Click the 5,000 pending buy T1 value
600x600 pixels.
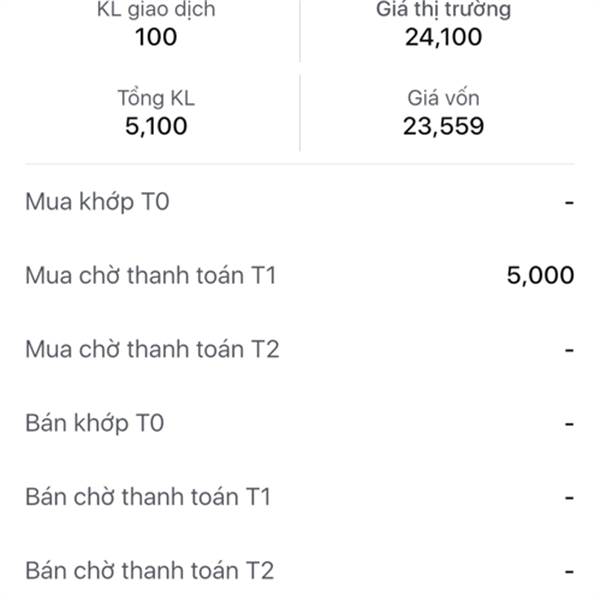click(x=540, y=276)
